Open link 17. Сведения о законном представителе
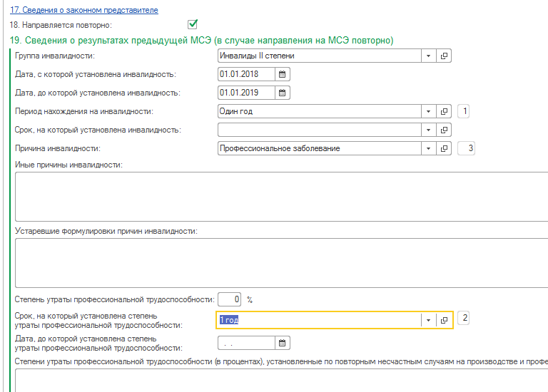The image size is (548, 392). (x=83, y=10)
